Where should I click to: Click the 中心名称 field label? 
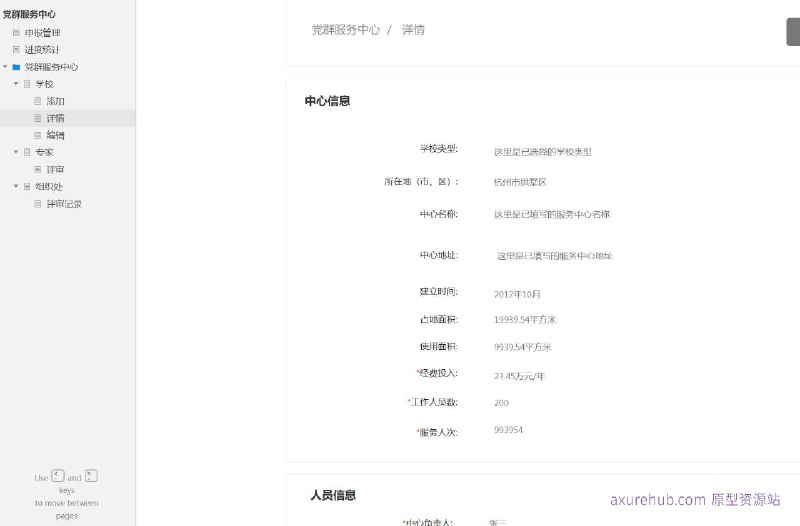tap(439, 214)
